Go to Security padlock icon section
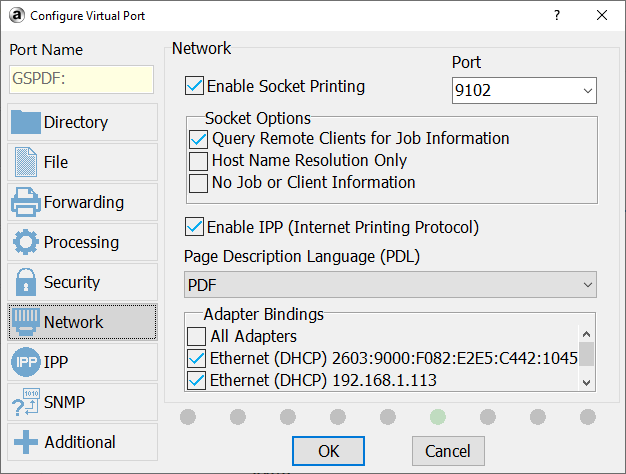This screenshot has width=626, height=474. tap(26, 282)
